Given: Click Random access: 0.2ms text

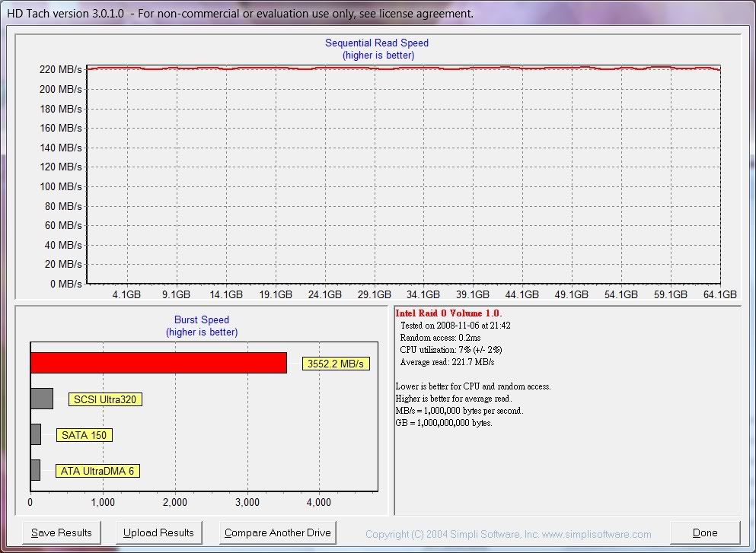Looking at the screenshot, I should pos(440,338).
